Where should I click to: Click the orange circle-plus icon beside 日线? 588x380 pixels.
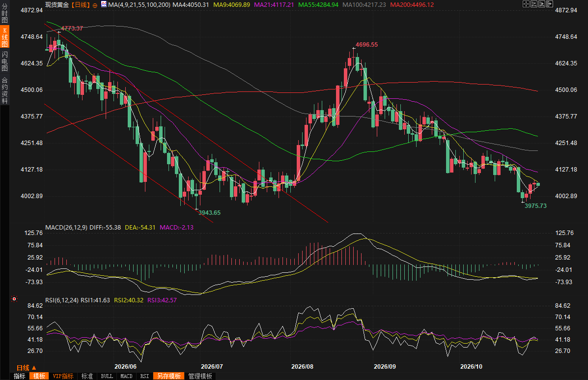[95, 5]
